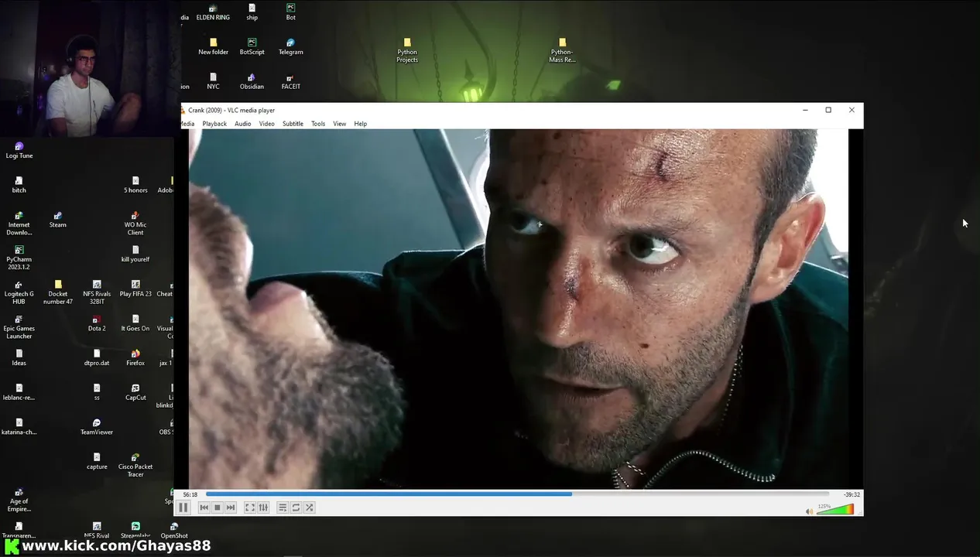Select the Logi Tune shortcut
Viewport: 980px width, 557px height.
coord(19,150)
